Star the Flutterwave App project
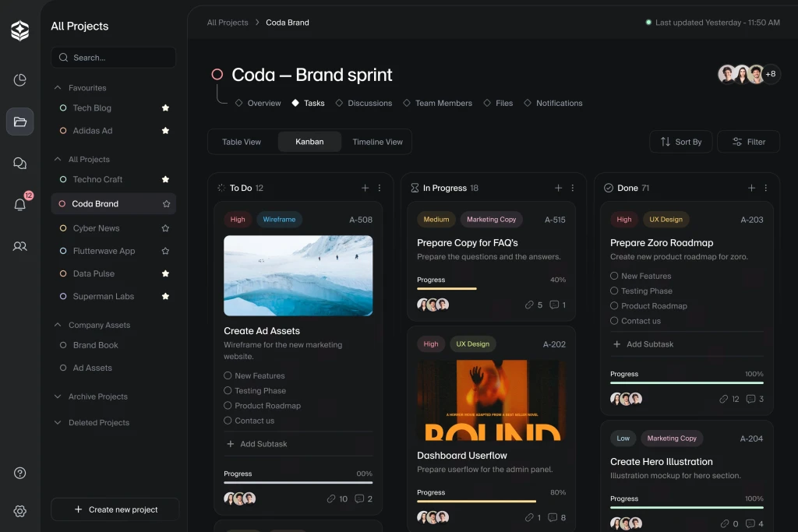The width and height of the screenshot is (798, 532). coord(165,251)
